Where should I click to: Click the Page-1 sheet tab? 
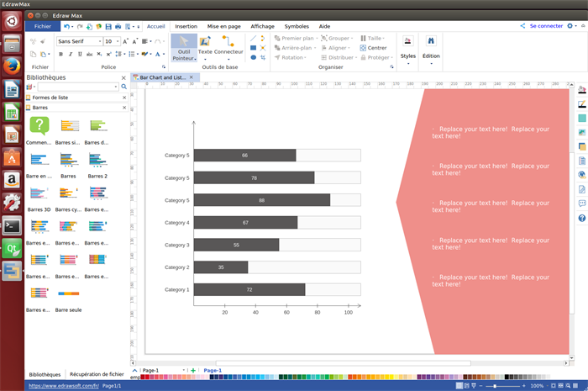(213, 370)
